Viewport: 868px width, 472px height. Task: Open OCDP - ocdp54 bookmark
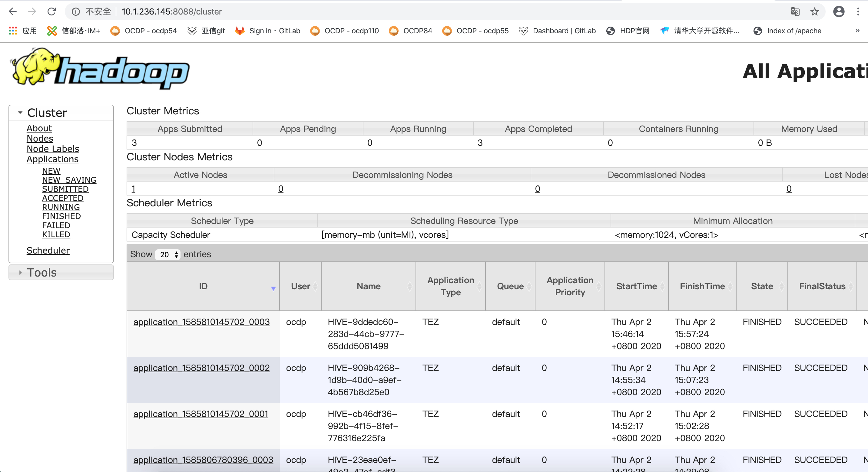click(x=144, y=31)
